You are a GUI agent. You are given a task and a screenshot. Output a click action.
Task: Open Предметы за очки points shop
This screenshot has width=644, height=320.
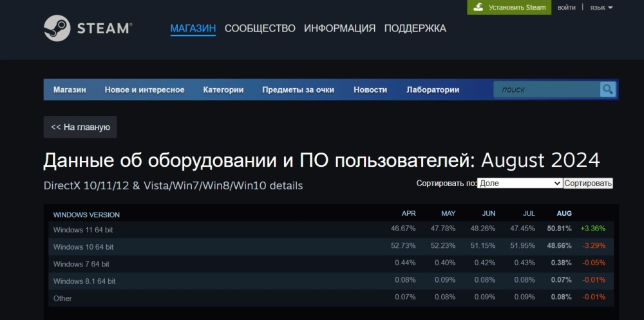click(298, 90)
